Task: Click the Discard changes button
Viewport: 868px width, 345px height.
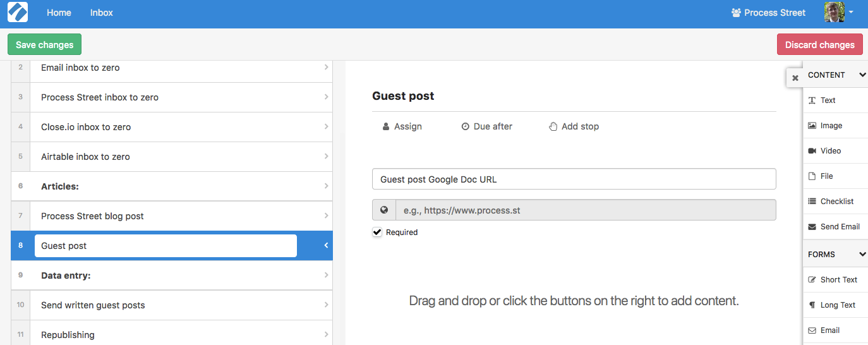Action: (819, 45)
